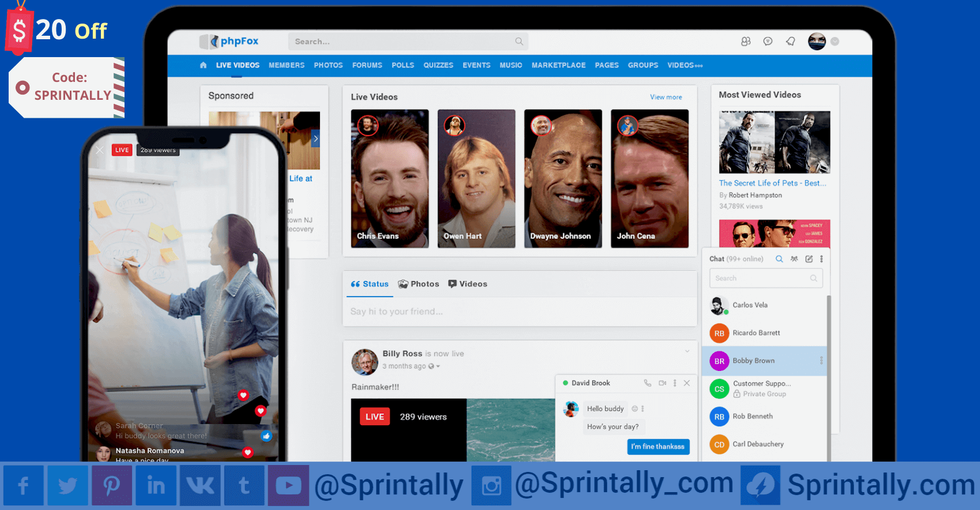Click the search magnifier icon in header
The width and height of the screenshot is (980, 510).
tap(519, 42)
